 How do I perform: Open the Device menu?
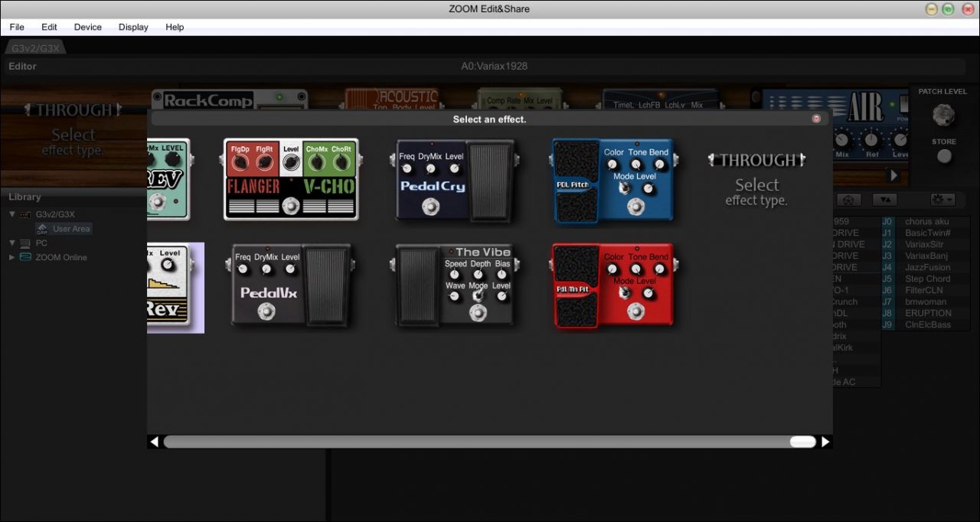87,27
